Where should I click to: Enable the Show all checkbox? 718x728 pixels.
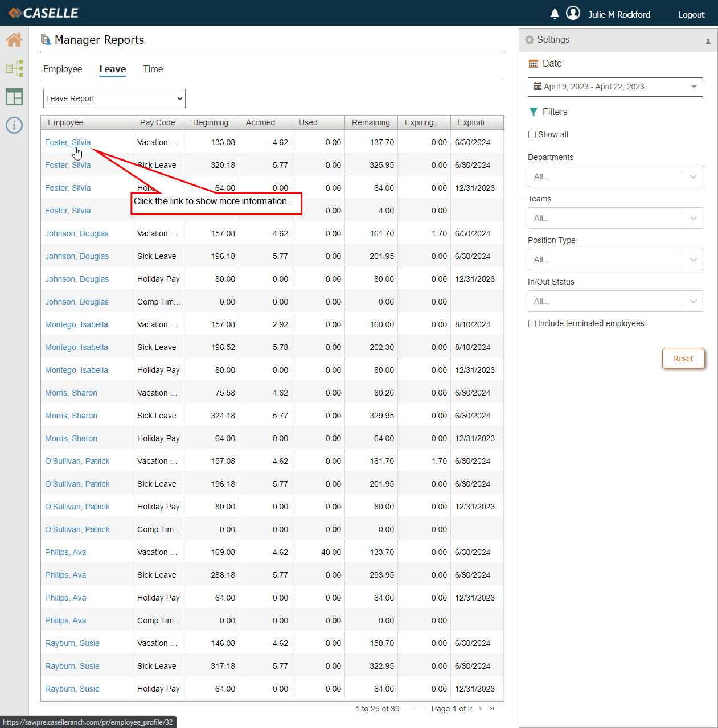pyautogui.click(x=532, y=135)
